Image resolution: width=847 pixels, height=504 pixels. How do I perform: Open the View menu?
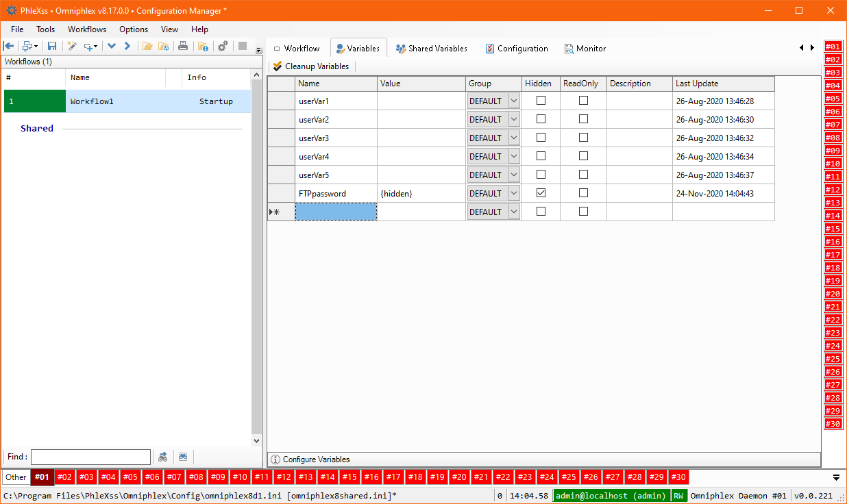169,29
